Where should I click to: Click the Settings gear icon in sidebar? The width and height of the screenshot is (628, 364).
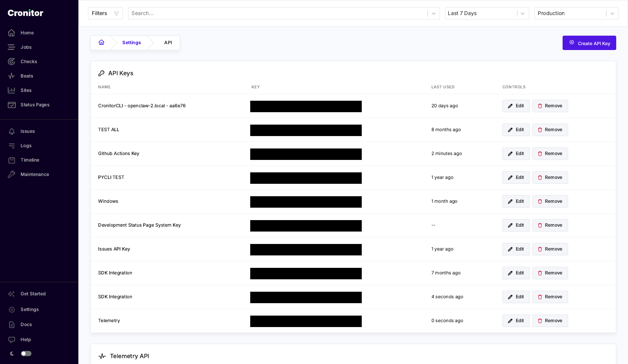[x=12, y=309]
